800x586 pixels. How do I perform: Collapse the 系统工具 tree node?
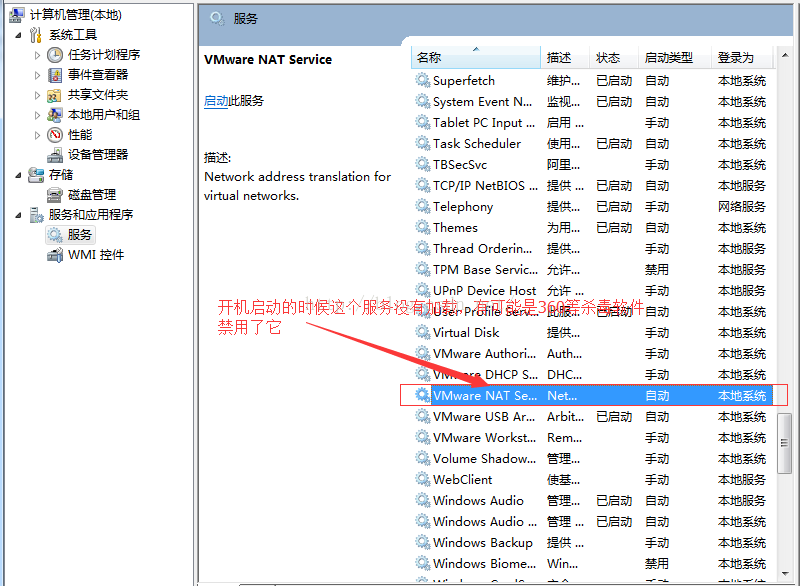click(x=18, y=35)
